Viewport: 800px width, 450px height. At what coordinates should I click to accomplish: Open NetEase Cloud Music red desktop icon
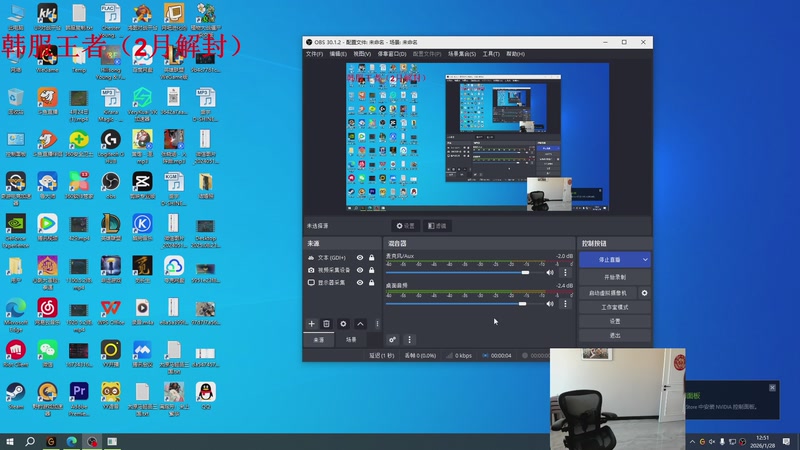(47, 312)
